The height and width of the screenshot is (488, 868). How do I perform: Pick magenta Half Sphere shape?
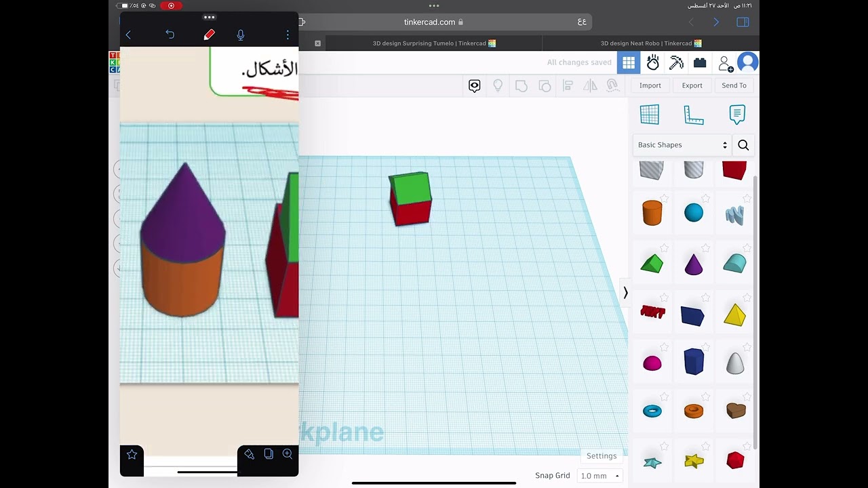(652, 363)
